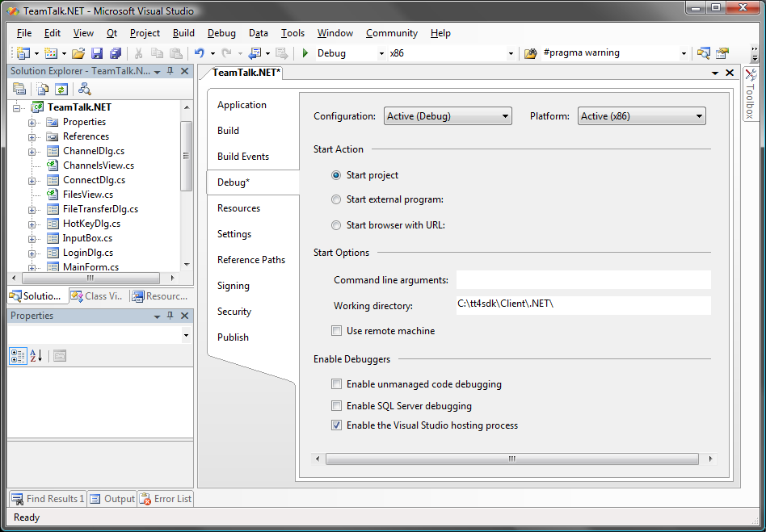
Task: Open the Error List panel tab
Action: click(166, 499)
